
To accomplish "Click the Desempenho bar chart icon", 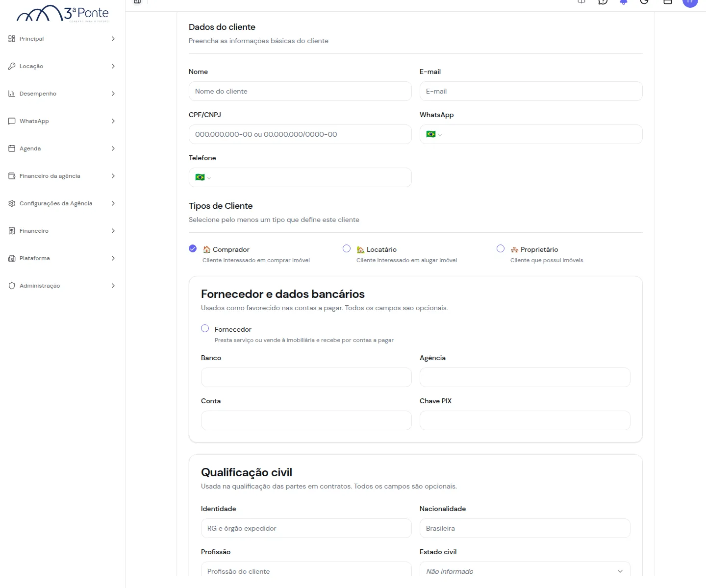I will (12, 94).
